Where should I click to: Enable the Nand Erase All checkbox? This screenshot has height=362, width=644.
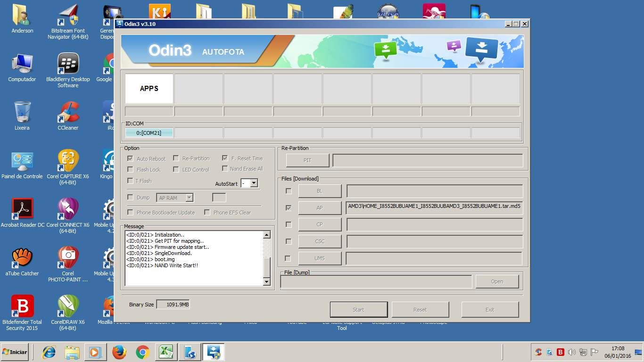225,169
